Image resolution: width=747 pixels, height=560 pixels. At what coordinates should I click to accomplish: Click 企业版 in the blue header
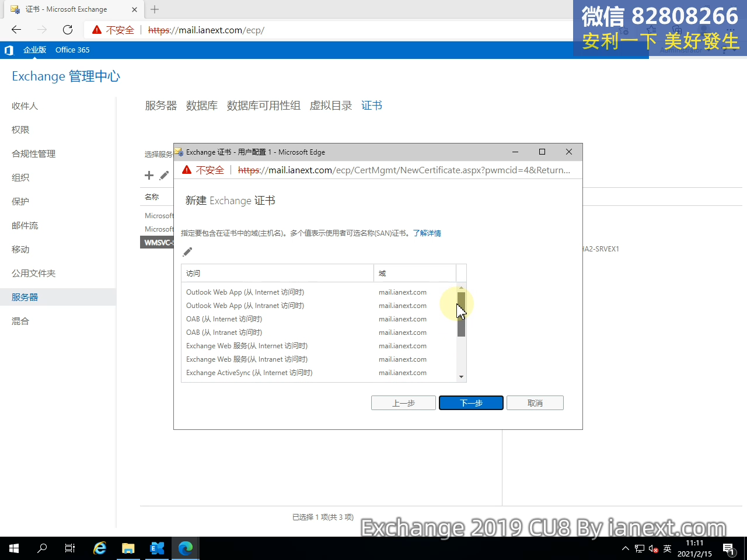tap(34, 50)
